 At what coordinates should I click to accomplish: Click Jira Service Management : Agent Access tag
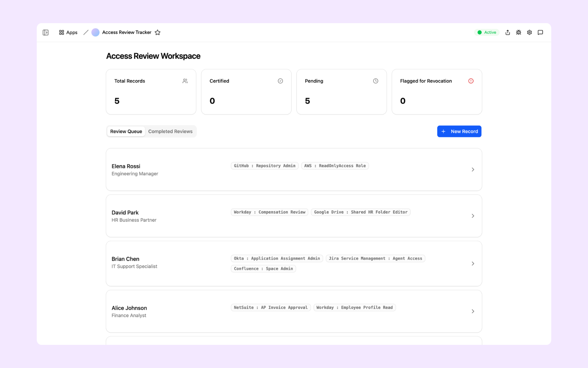(x=375, y=259)
